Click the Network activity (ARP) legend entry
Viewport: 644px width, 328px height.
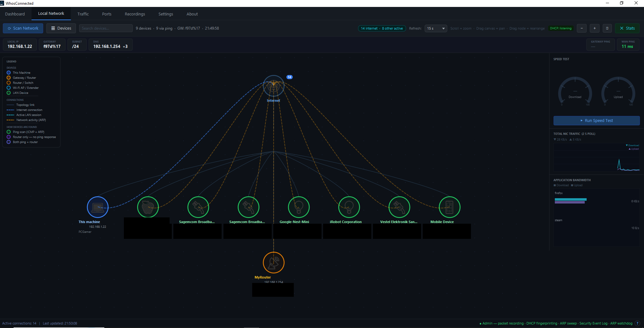point(26,120)
